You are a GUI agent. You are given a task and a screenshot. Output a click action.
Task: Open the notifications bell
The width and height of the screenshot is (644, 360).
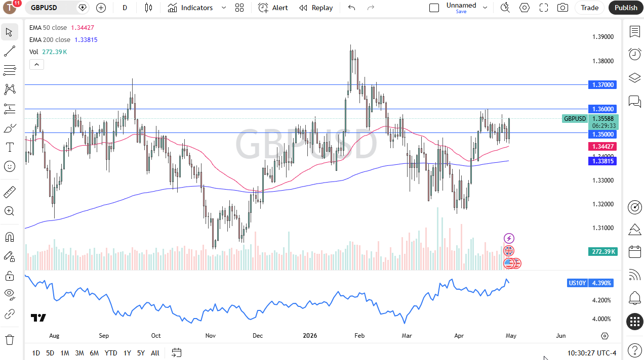click(x=634, y=298)
